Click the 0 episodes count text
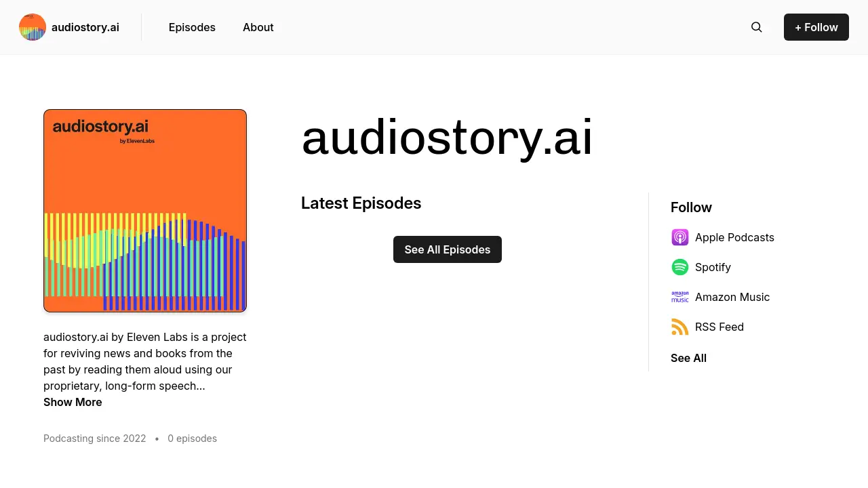The height and width of the screenshot is (488, 868). [x=193, y=439]
